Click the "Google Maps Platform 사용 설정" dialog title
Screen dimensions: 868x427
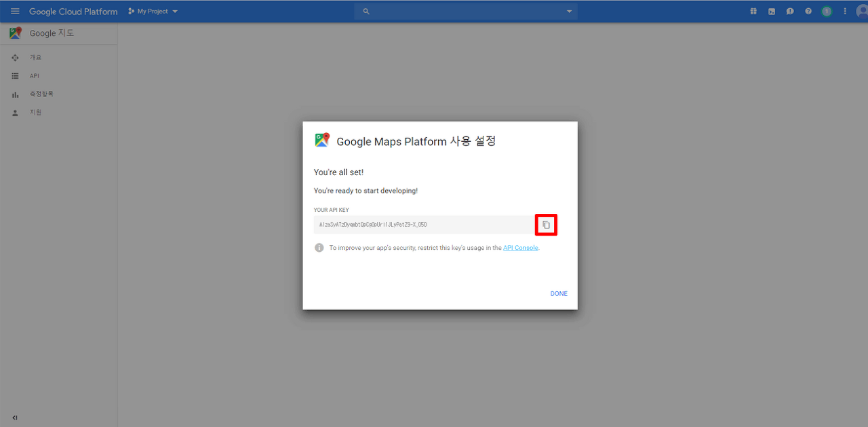pos(416,141)
